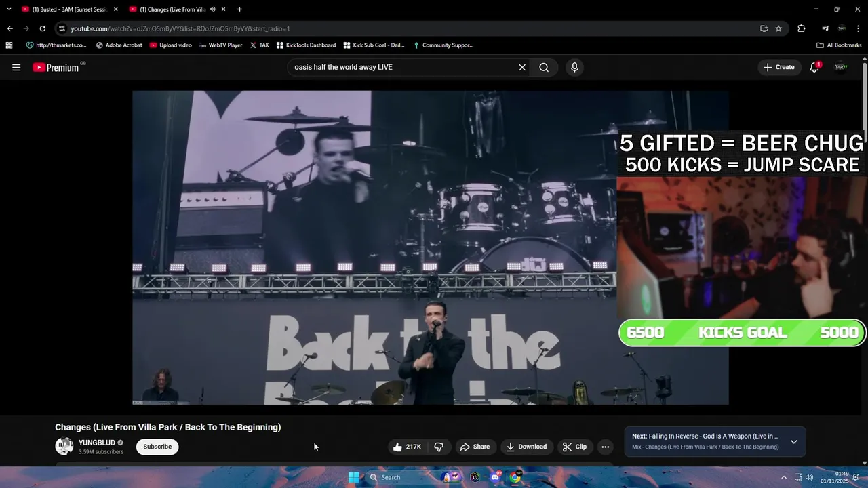The image size is (868, 488).
Task: Open YUNGBLUD channel avatar
Action: click(64, 446)
